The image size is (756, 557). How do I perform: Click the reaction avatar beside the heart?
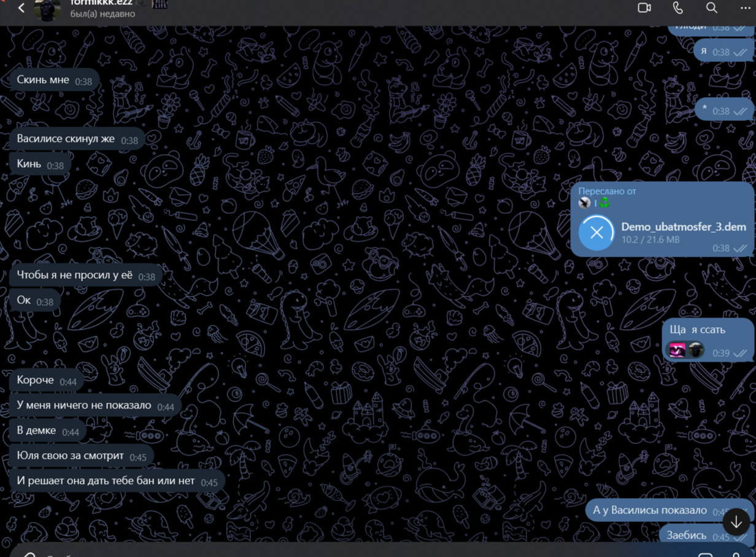point(695,350)
